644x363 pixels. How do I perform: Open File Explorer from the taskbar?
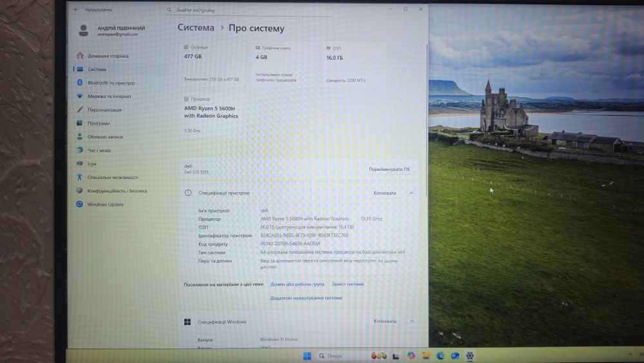pos(426,356)
